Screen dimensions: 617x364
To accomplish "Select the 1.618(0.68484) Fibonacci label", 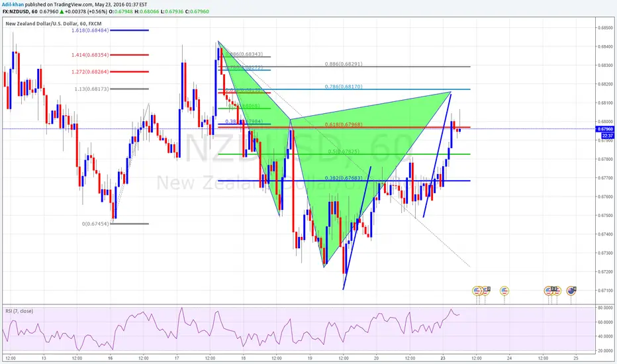I will click(90, 30).
